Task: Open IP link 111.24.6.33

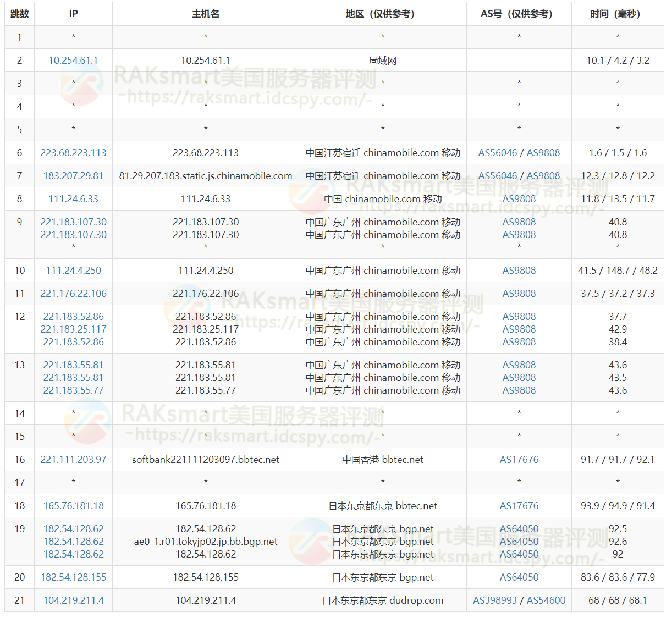Action: coord(73,199)
